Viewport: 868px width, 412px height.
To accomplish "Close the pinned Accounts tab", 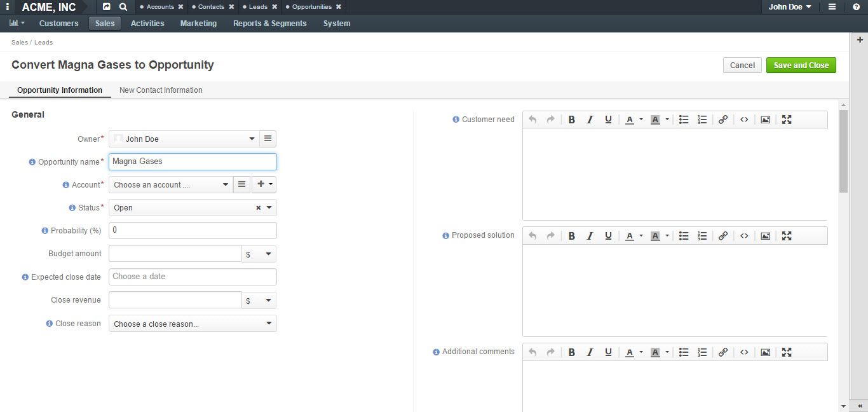I will 180,7.
